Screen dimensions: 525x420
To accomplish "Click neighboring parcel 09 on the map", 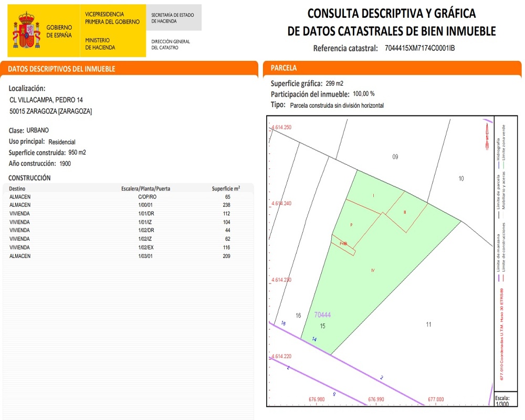I will (x=395, y=156).
